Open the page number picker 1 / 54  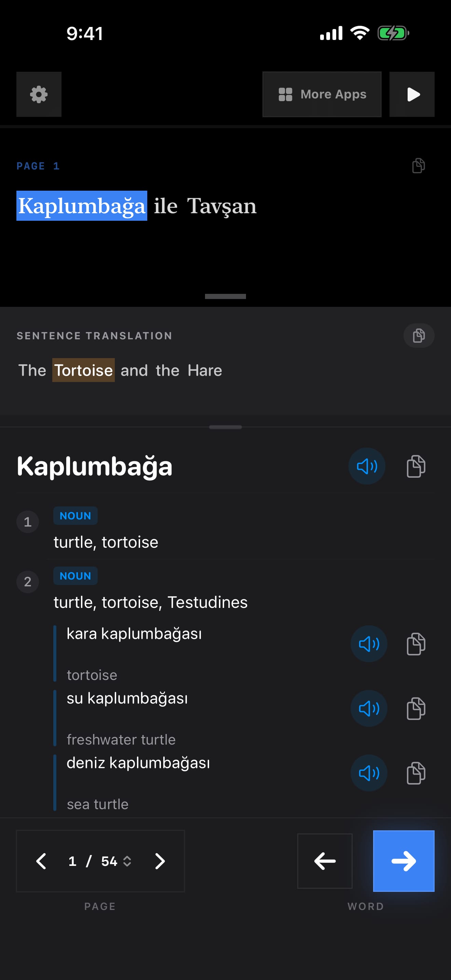[100, 860]
